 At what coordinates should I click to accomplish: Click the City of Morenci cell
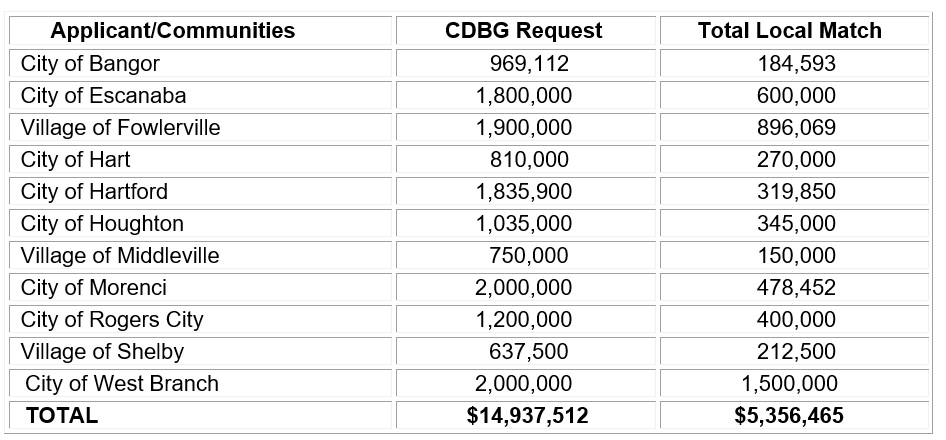point(93,287)
